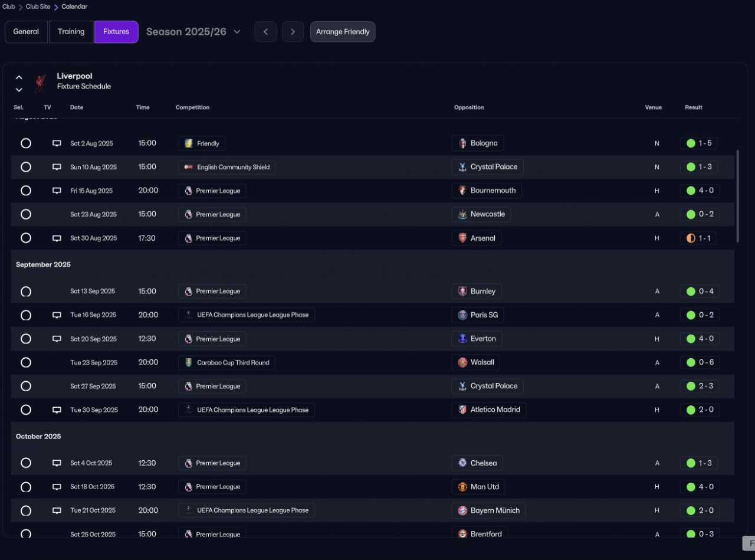Open Club Site in the breadcrumb
Viewport: 755px width, 560px height.
(x=38, y=6)
